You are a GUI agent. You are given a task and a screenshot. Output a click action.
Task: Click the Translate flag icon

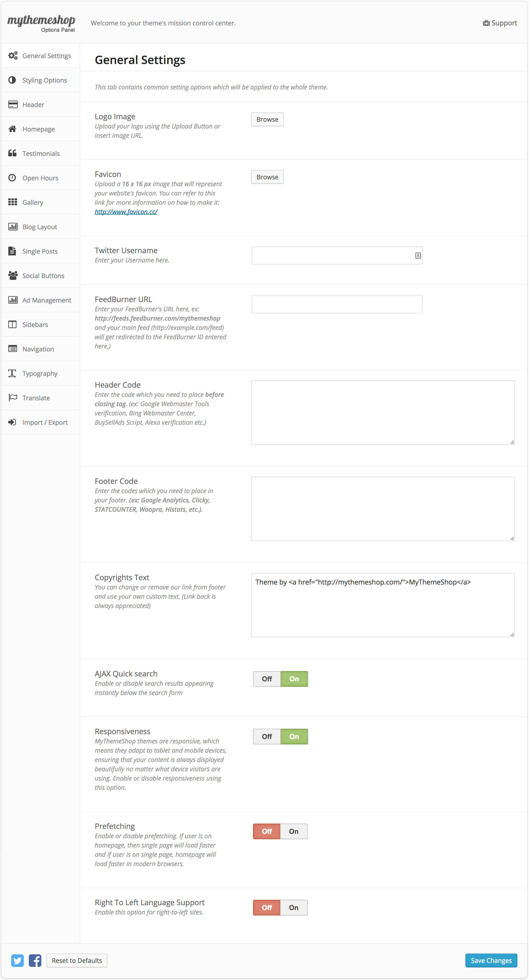click(12, 398)
